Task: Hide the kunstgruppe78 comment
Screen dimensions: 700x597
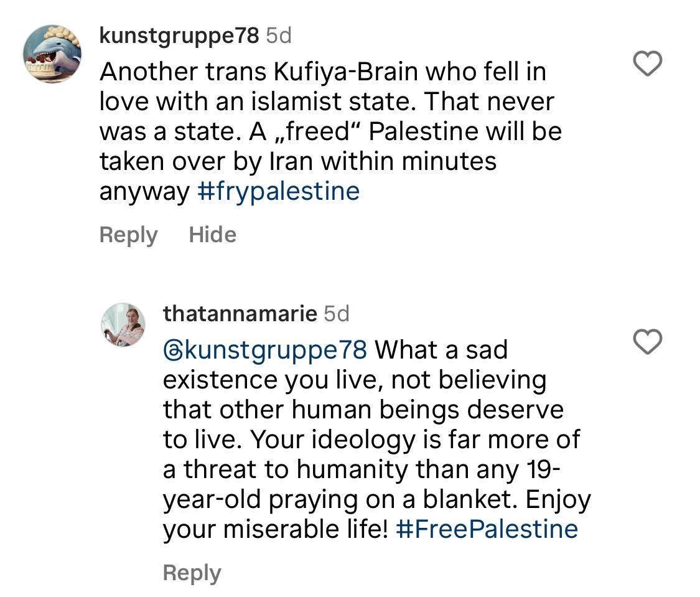Action: pyautogui.click(x=213, y=235)
